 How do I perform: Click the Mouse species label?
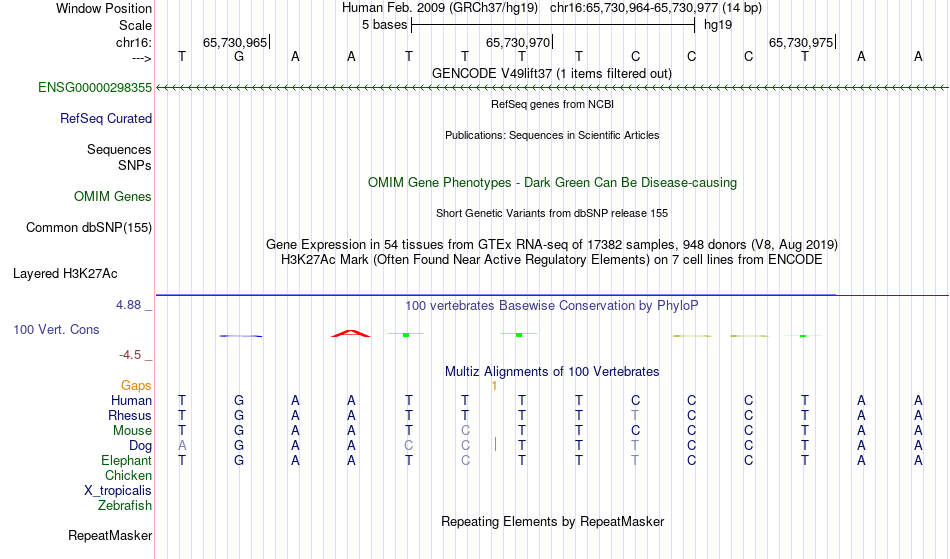coord(132,431)
